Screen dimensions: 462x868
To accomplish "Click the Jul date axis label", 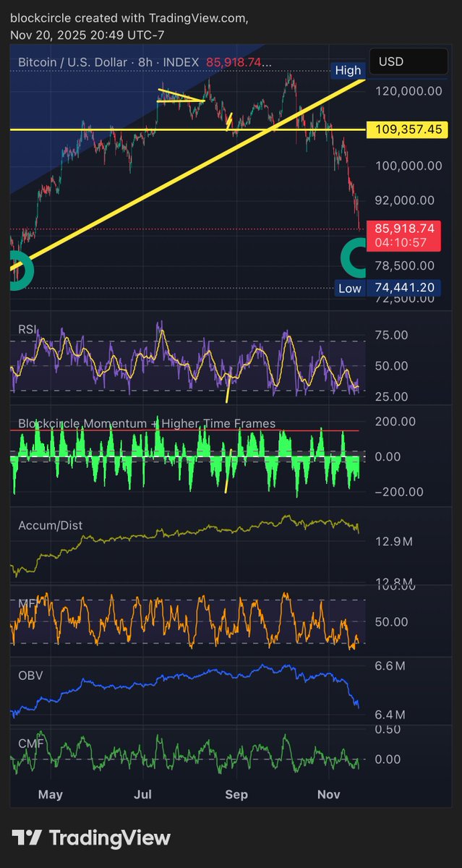I will pyautogui.click(x=143, y=794).
